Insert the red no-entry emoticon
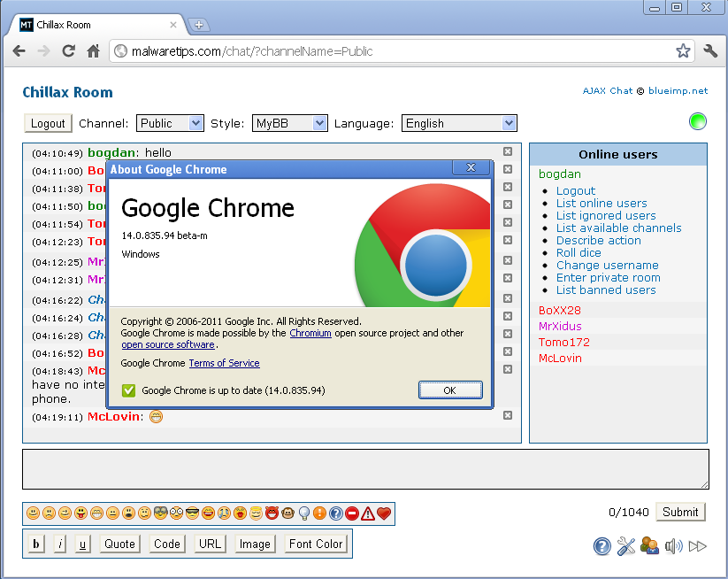The width and height of the screenshot is (728, 579). 352,513
